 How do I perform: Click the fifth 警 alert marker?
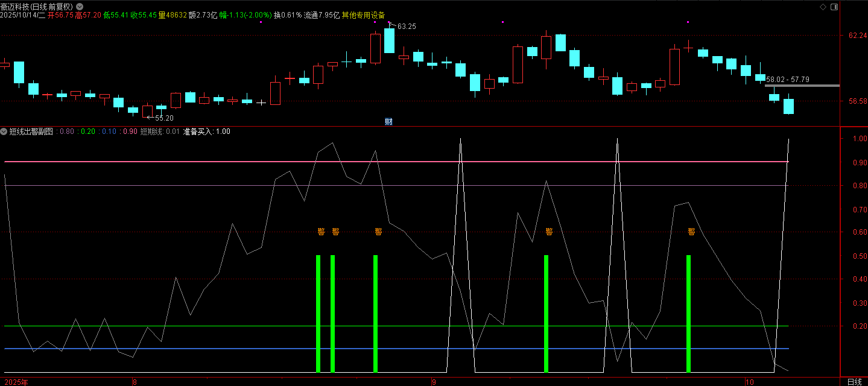[691, 231]
